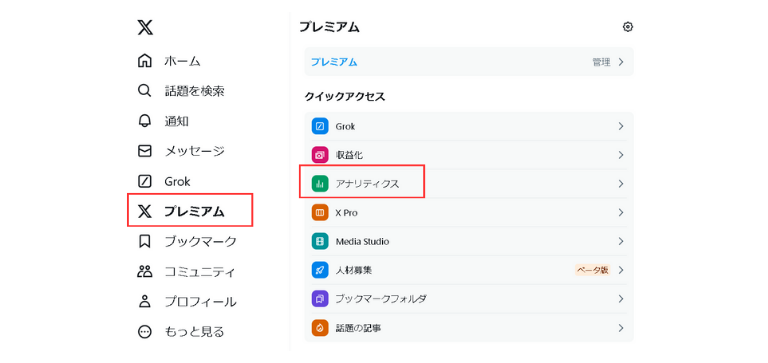Click クイックアクセス heading

coord(345,97)
